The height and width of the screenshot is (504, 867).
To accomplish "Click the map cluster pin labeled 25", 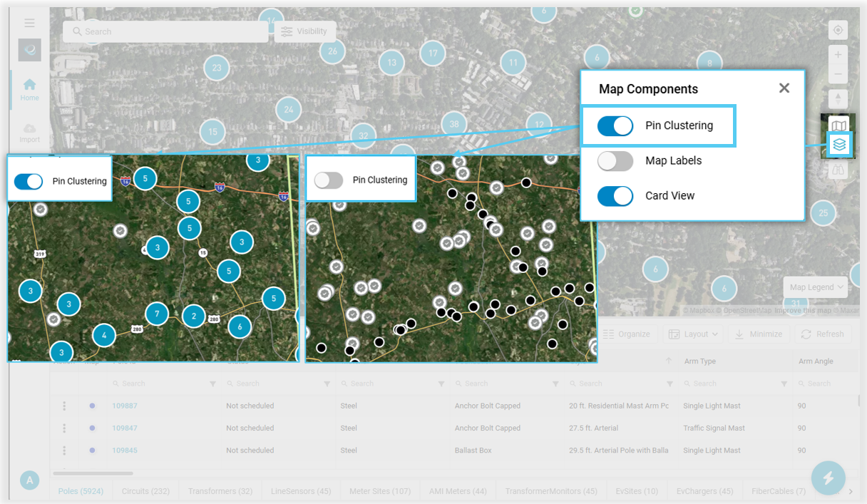I will point(824,212).
